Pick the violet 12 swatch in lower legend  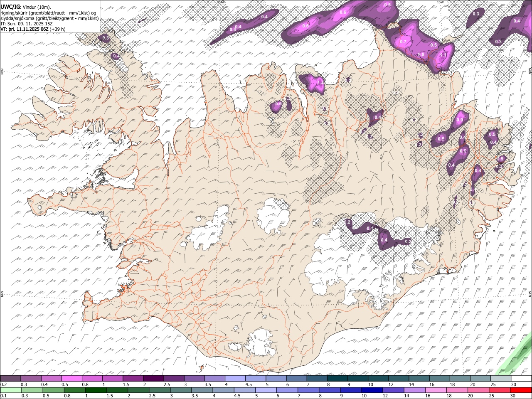pos(392,390)
